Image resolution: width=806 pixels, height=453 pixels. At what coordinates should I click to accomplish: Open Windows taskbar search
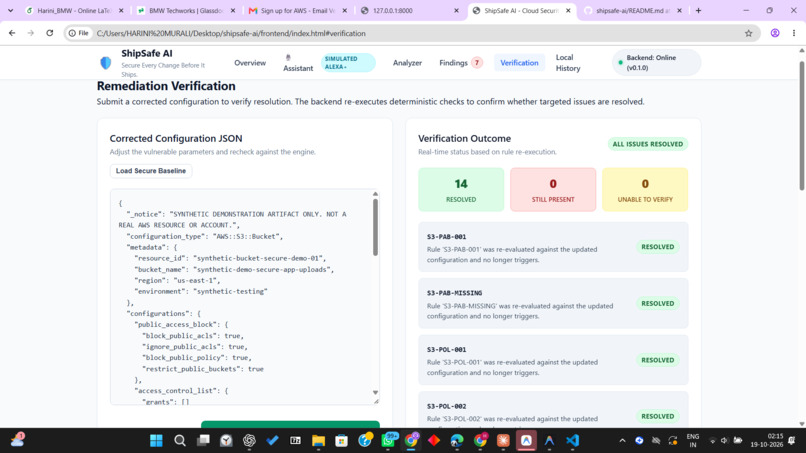[179, 441]
